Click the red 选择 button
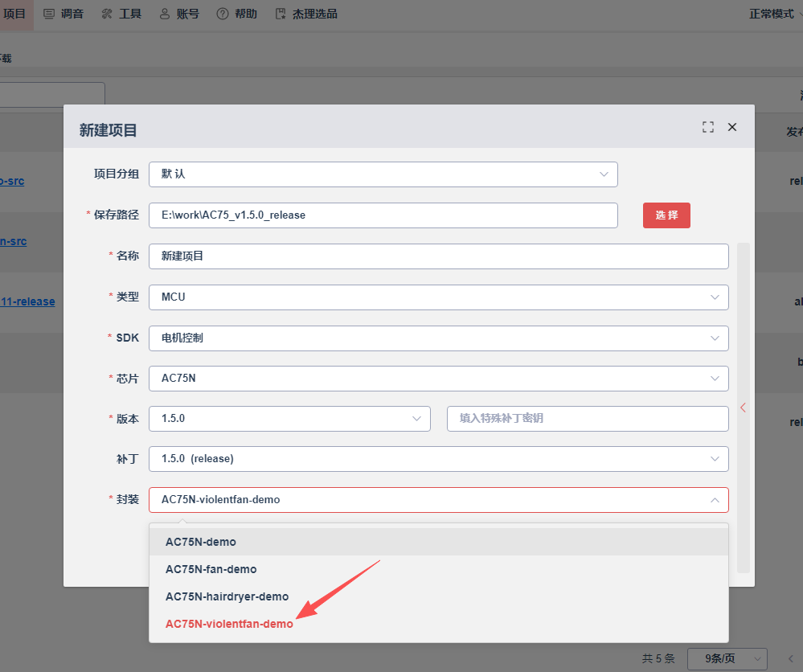 (666, 215)
